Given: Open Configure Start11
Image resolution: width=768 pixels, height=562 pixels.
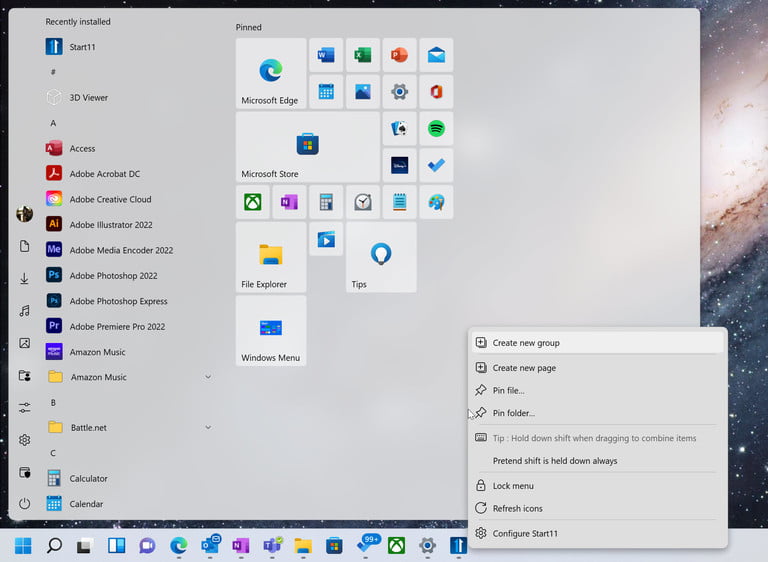Looking at the screenshot, I should click(598, 533).
